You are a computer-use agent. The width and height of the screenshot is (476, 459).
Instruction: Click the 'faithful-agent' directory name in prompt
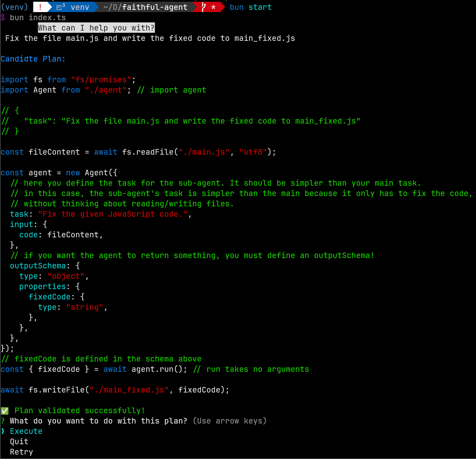(155, 7)
